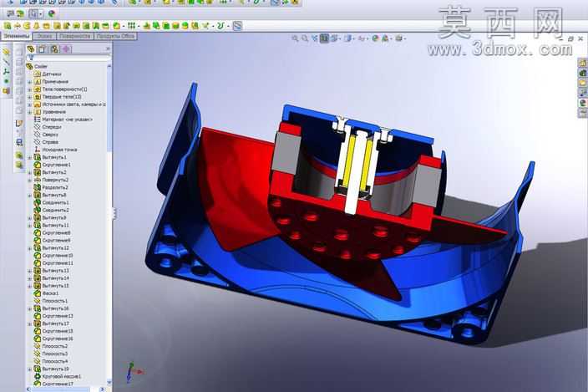Expand the Тела поверхности(1) folder

tap(29, 89)
